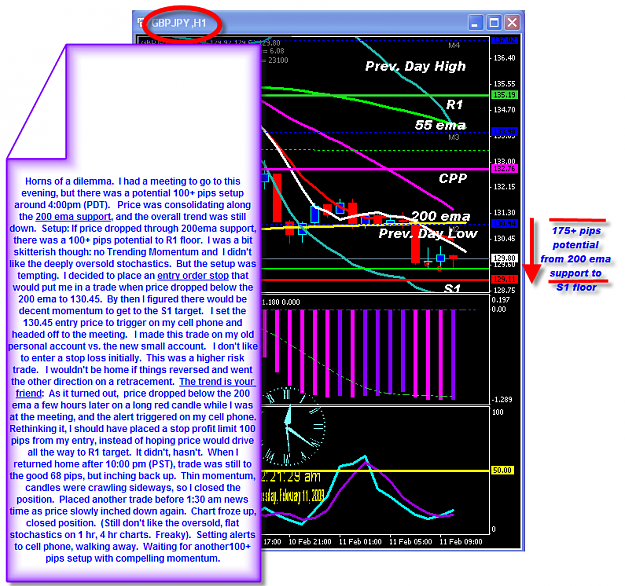This screenshot has height=586, width=625.
Task: Click the 100 stochastic scale value
Action: point(497,412)
